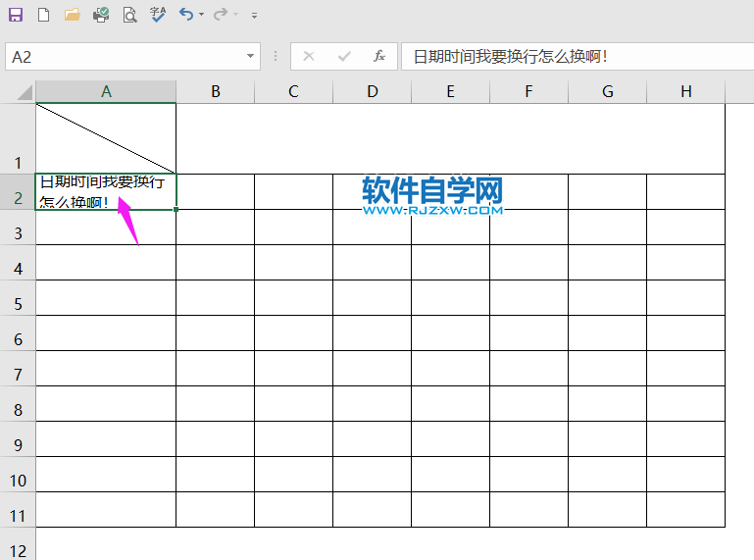Select column H header

coord(685,91)
